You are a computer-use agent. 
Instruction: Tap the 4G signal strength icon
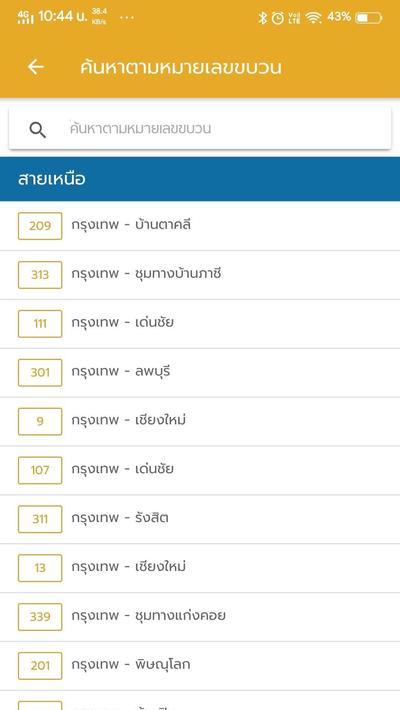pos(25,17)
